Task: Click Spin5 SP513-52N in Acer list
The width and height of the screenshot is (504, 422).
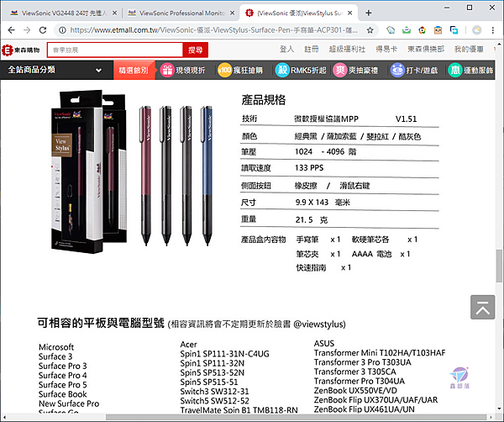Action: (213, 372)
